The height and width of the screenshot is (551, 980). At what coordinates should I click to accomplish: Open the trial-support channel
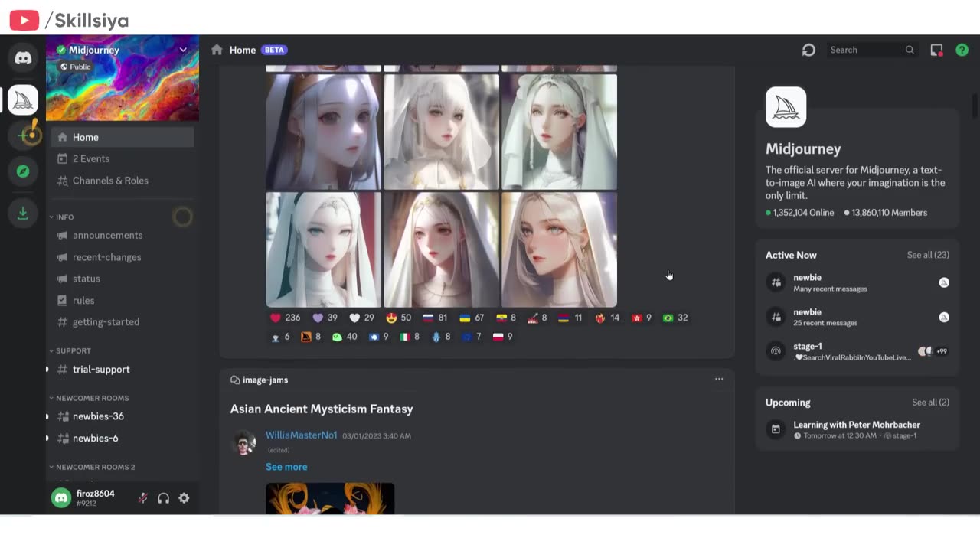[x=122, y=369]
